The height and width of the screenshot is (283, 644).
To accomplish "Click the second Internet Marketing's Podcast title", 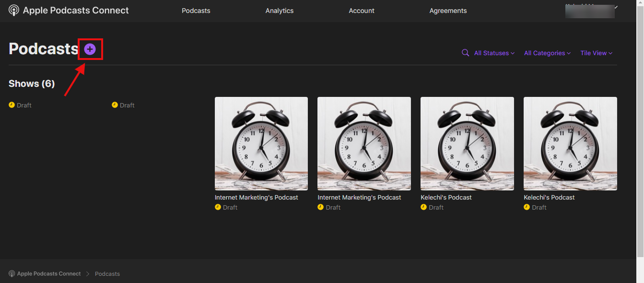I will tap(359, 198).
